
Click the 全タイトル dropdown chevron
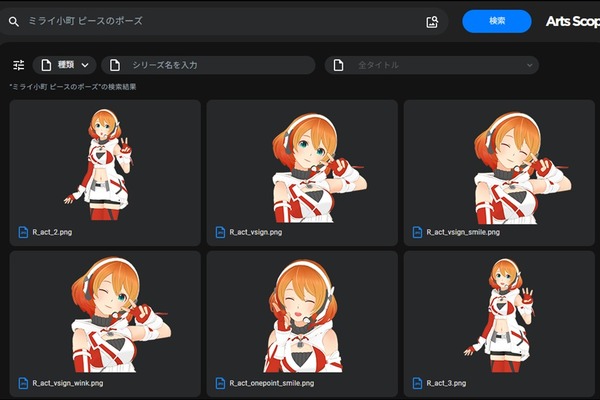tap(530, 65)
